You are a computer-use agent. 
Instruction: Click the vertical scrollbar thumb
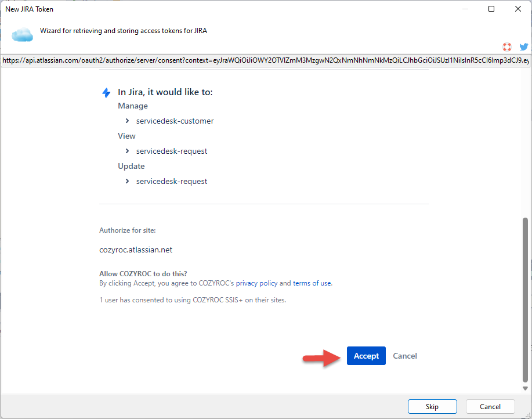(x=525, y=300)
